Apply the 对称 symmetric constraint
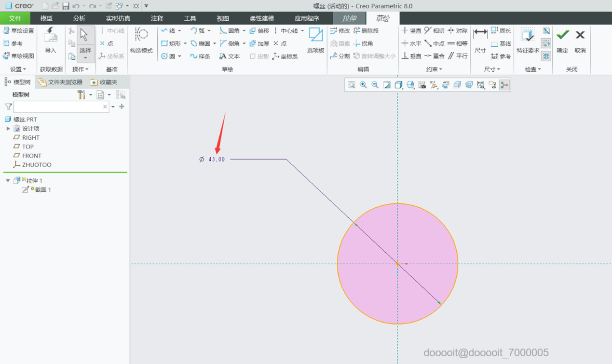The width and height of the screenshot is (612, 364). [458, 31]
